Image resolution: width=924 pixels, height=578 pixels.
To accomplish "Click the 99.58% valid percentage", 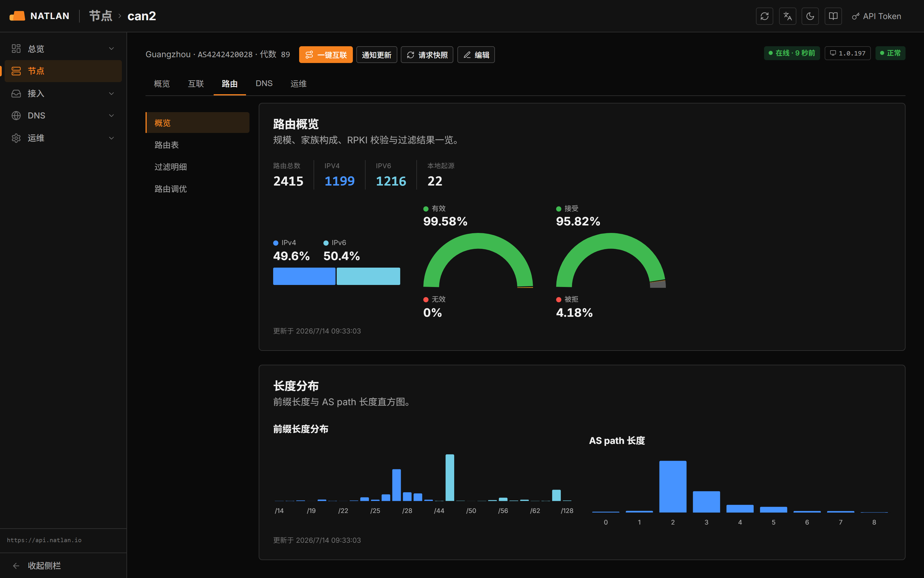I will tap(445, 221).
